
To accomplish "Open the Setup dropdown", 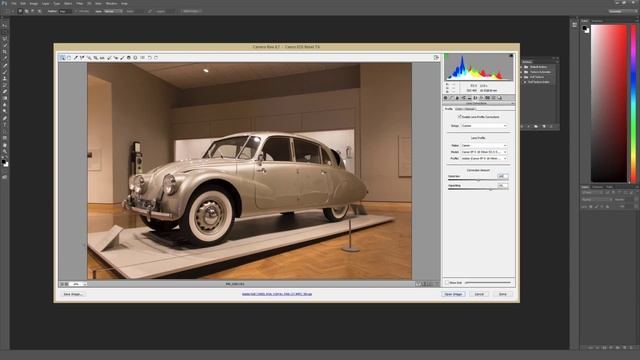I will (484, 126).
